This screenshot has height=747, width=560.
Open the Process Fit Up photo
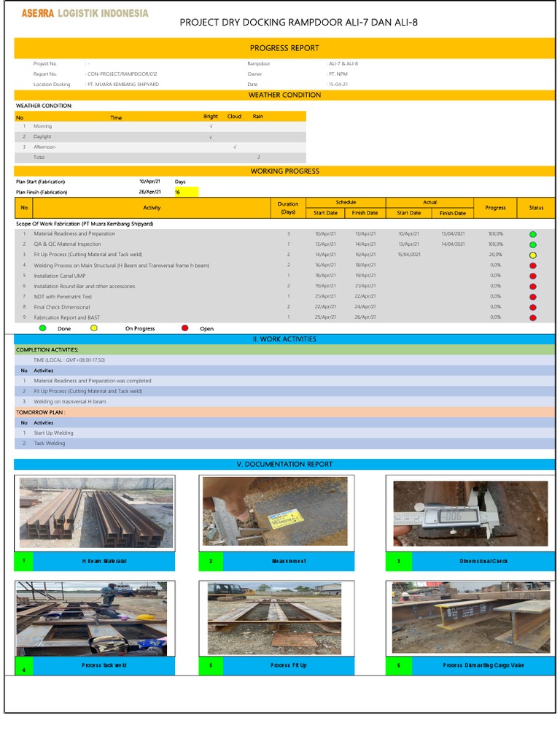click(275, 619)
